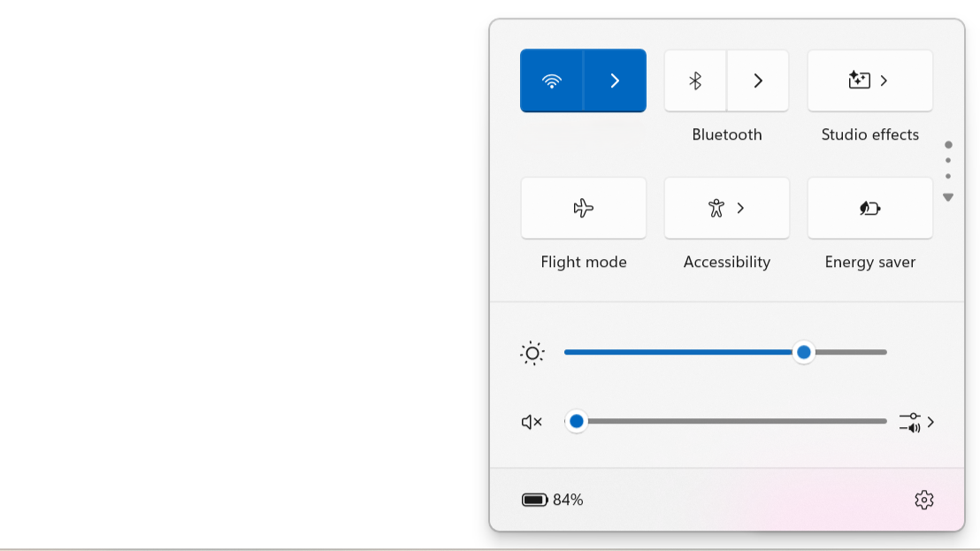This screenshot has height=551, width=980.
Task: Open Settings with the gear icon
Action: click(923, 500)
